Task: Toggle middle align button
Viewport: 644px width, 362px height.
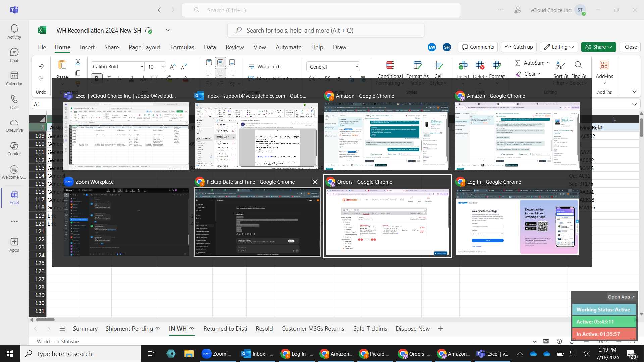Action: (x=220, y=62)
